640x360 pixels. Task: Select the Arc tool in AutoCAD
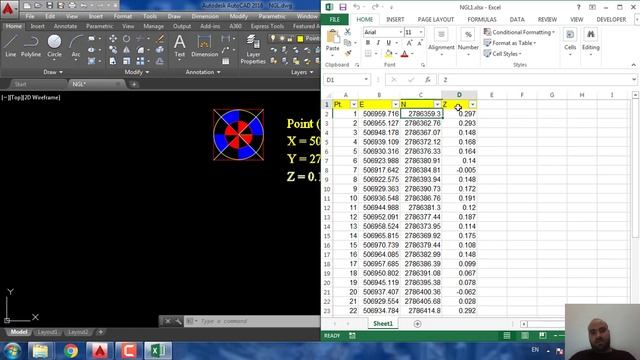[76, 45]
